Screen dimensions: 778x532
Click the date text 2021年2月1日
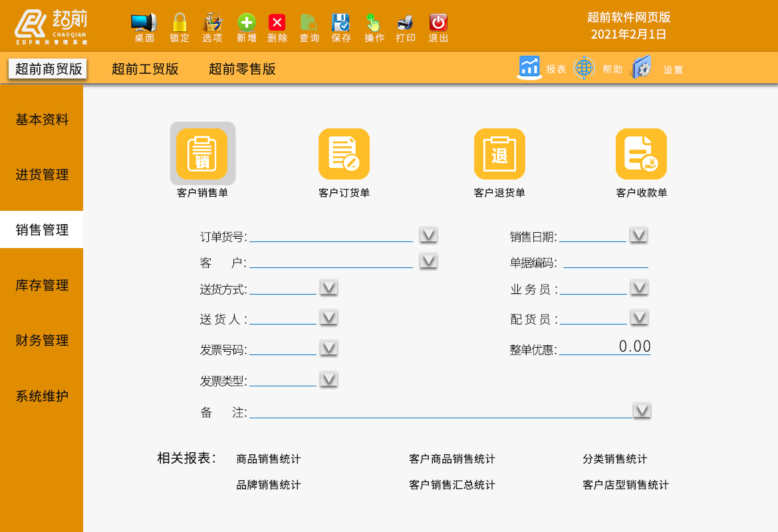[628, 34]
